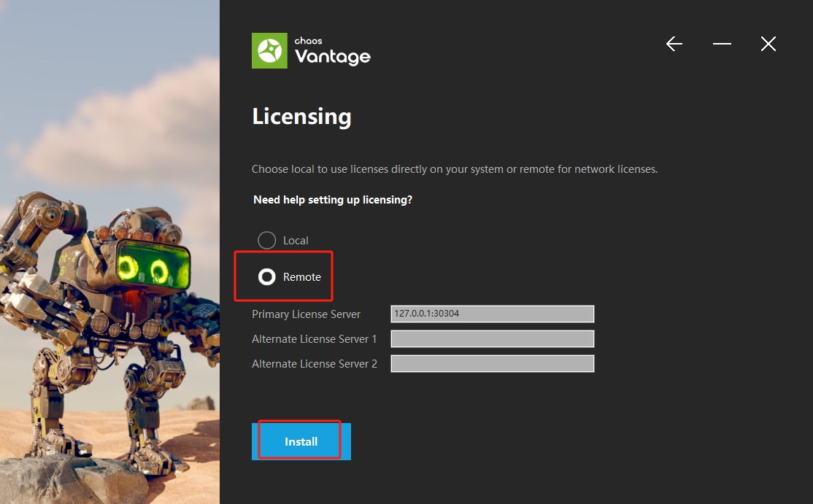Screen dimensions: 813x504
Task: Click the licensing description paragraph text
Action: (x=455, y=169)
